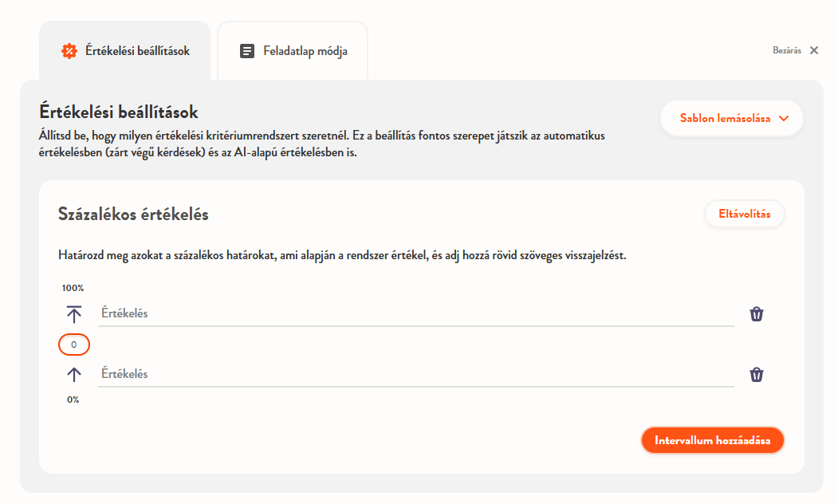Click the percent badge icon on the first tab
This screenshot has width=838, height=504.
69,51
